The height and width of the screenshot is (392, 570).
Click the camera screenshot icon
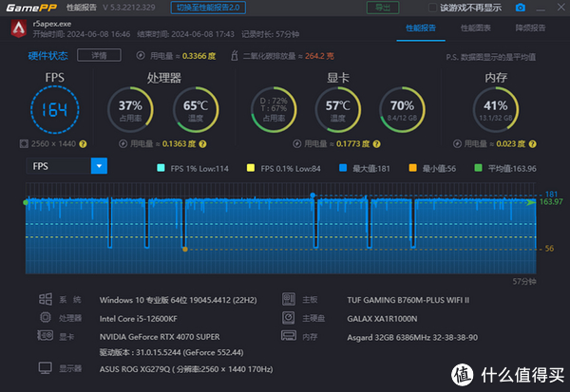[x=521, y=8]
